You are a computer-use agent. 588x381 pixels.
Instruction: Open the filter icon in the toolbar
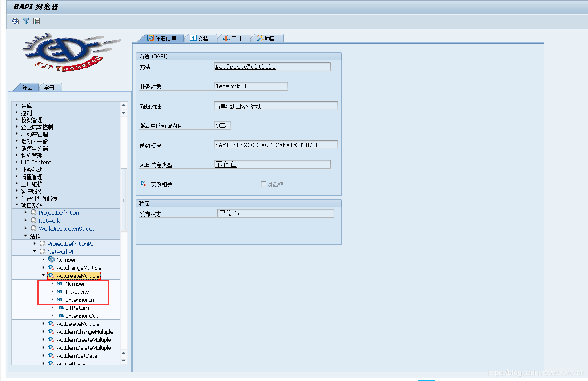click(26, 21)
